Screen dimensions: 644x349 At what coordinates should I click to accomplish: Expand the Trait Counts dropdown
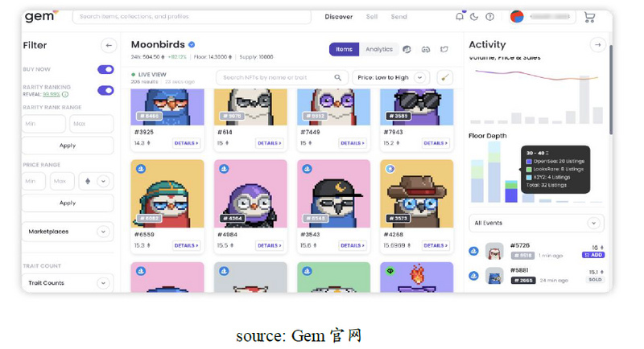coord(68,283)
